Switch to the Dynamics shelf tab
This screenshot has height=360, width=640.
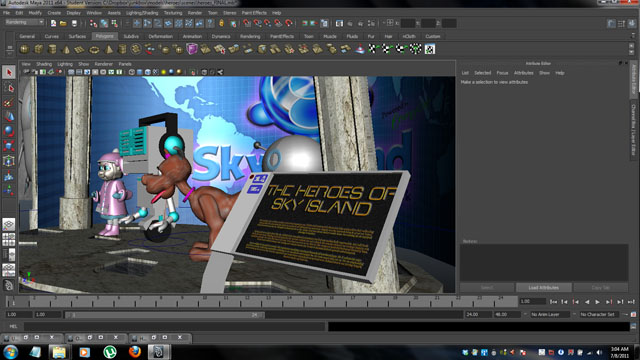(x=221, y=36)
